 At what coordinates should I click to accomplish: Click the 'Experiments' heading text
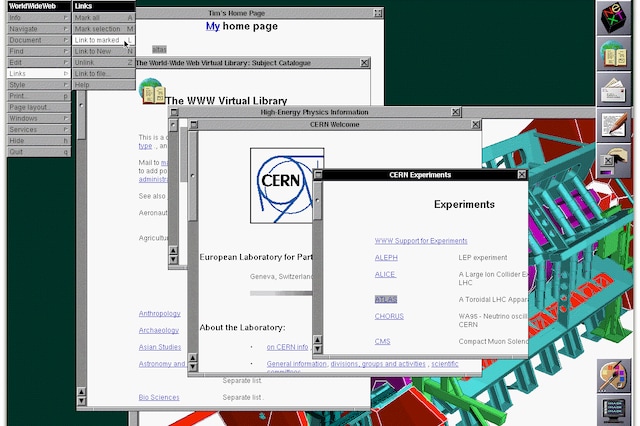(x=464, y=204)
